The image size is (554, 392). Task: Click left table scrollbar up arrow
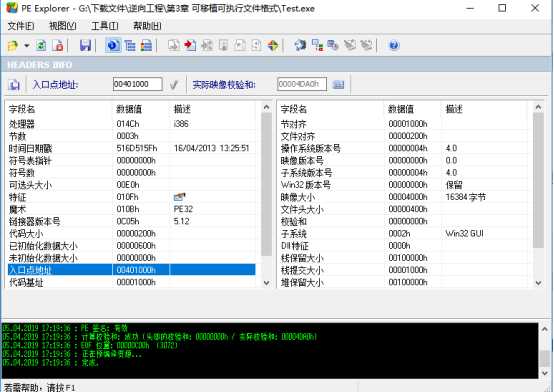tap(266, 107)
